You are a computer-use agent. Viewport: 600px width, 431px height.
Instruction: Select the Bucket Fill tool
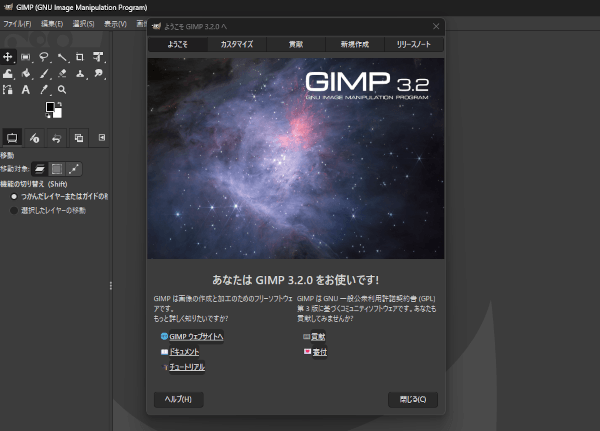click(x=26, y=73)
